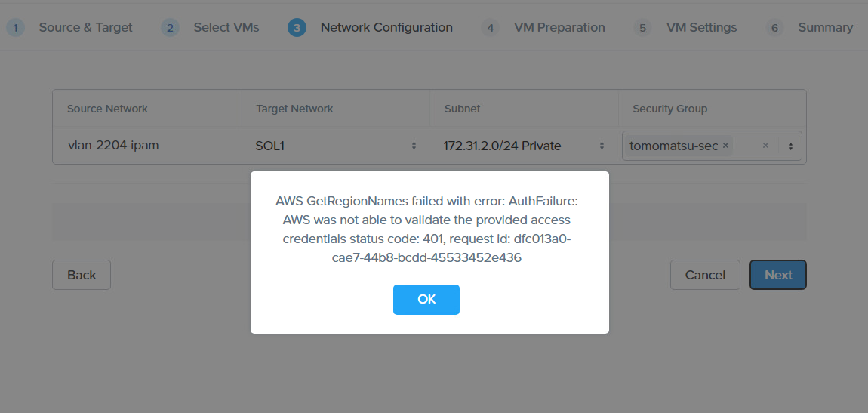Jump to the Summary step
The width and height of the screenshot is (868, 413).
[826, 28]
